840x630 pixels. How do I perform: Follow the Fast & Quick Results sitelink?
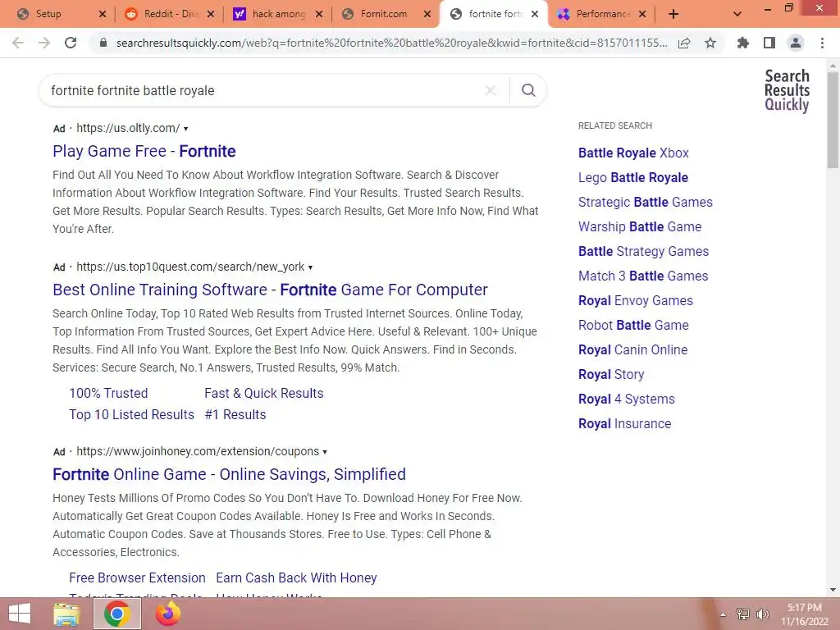(x=264, y=393)
